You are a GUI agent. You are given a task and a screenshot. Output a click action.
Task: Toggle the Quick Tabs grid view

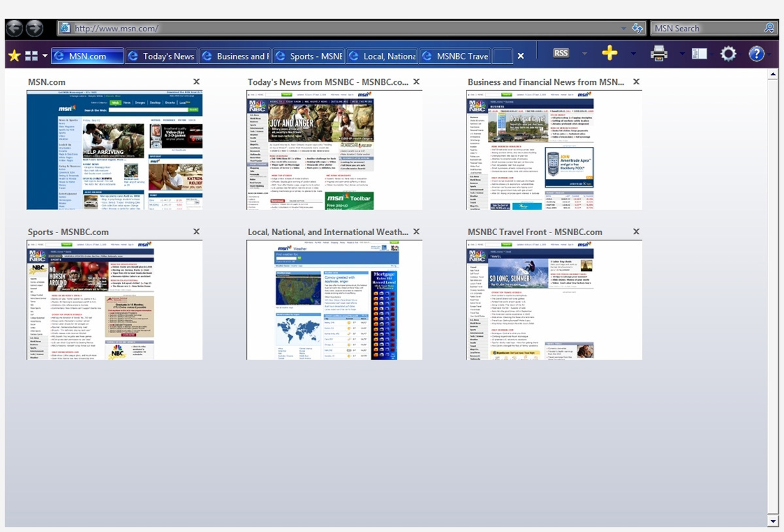[x=31, y=56]
